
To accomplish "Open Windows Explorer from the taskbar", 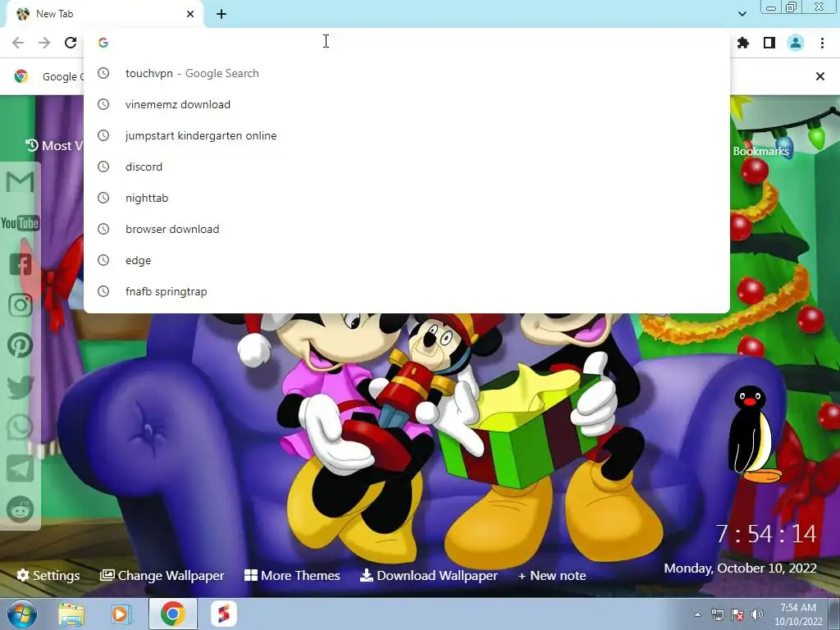I will [x=71, y=614].
